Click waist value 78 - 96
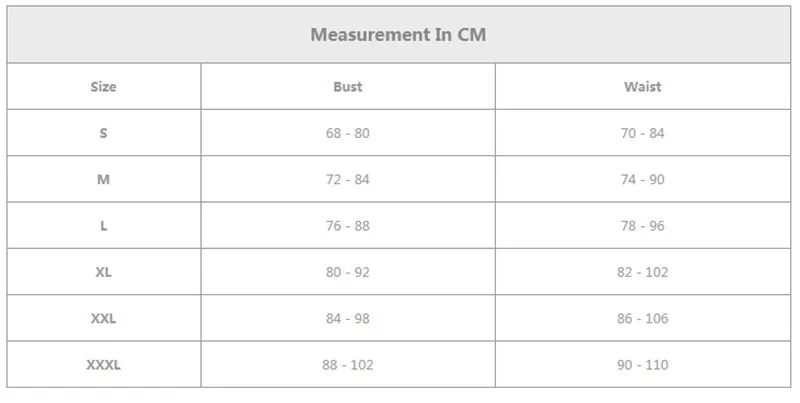Image resolution: width=800 pixels, height=403 pixels. (x=642, y=226)
